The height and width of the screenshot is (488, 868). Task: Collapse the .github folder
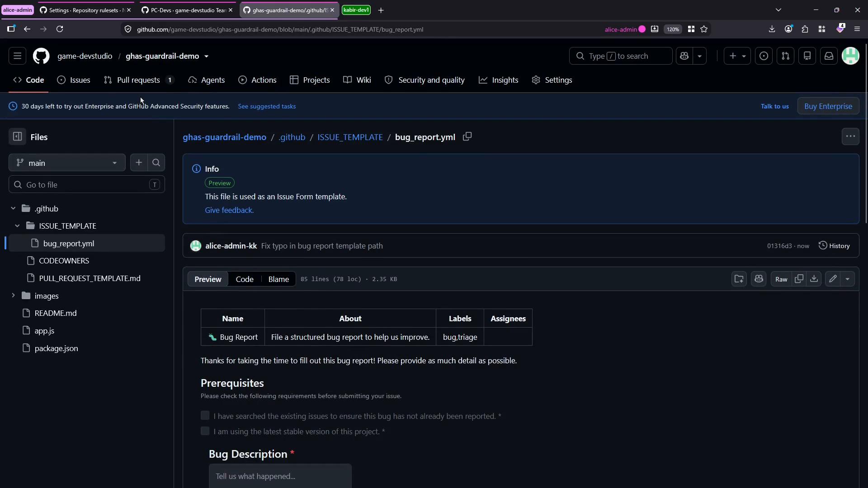(x=13, y=208)
